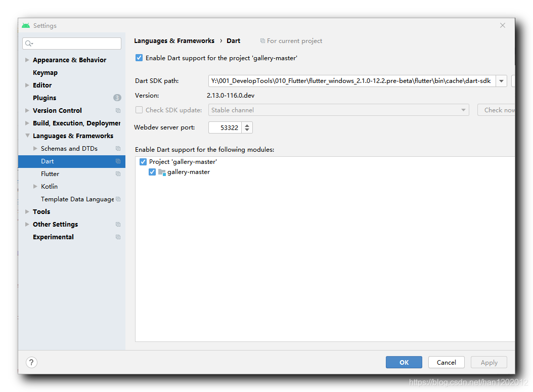Increase the Webdev server port value
Viewport: 533px width, 392px height.
click(247, 125)
